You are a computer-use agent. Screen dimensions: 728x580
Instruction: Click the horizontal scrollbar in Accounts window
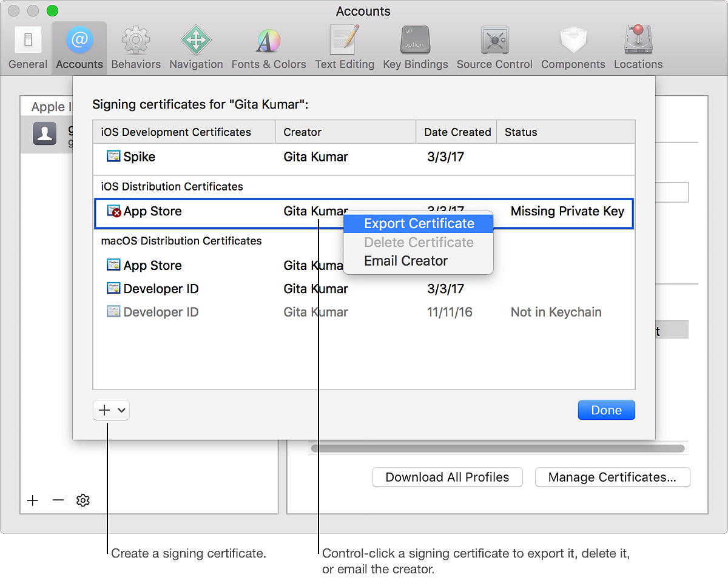[x=497, y=448]
